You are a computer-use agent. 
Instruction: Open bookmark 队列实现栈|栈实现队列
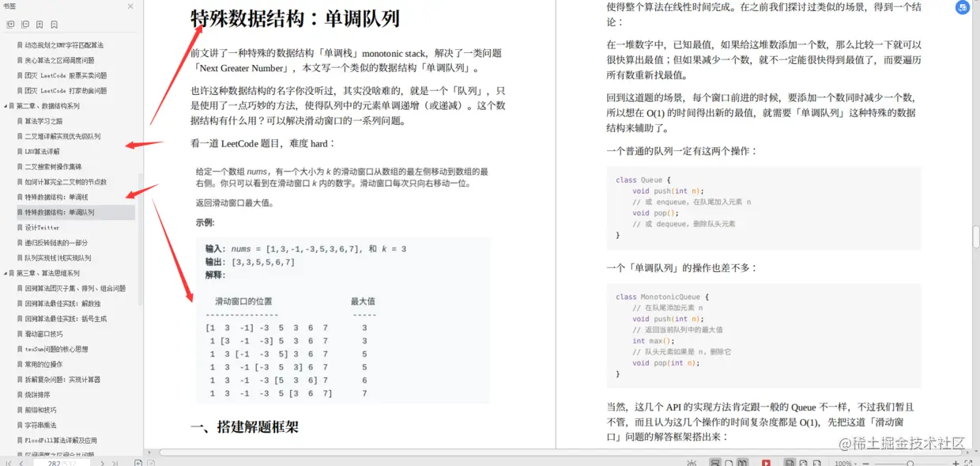click(x=58, y=258)
